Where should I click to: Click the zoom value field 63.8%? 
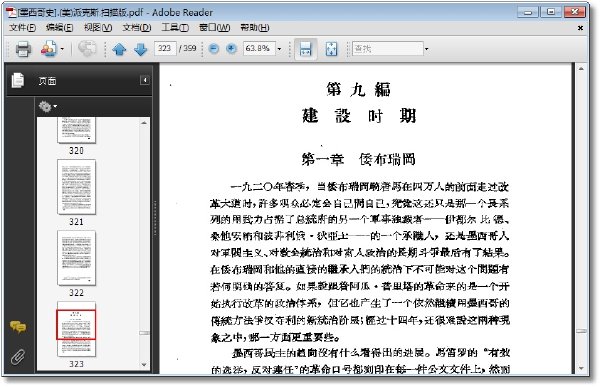[x=259, y=49]
